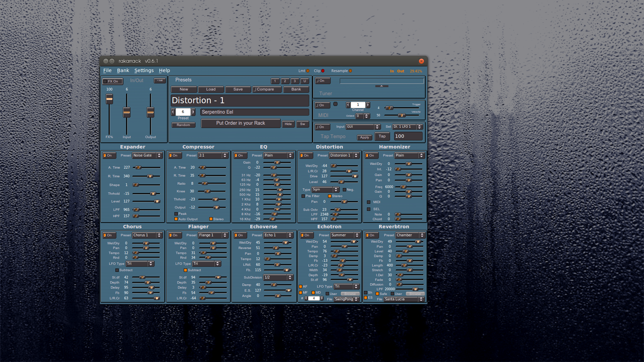Viewport: 644px width, 362px height.
Task: Click the Load preset button
Action: coord(211,89)
